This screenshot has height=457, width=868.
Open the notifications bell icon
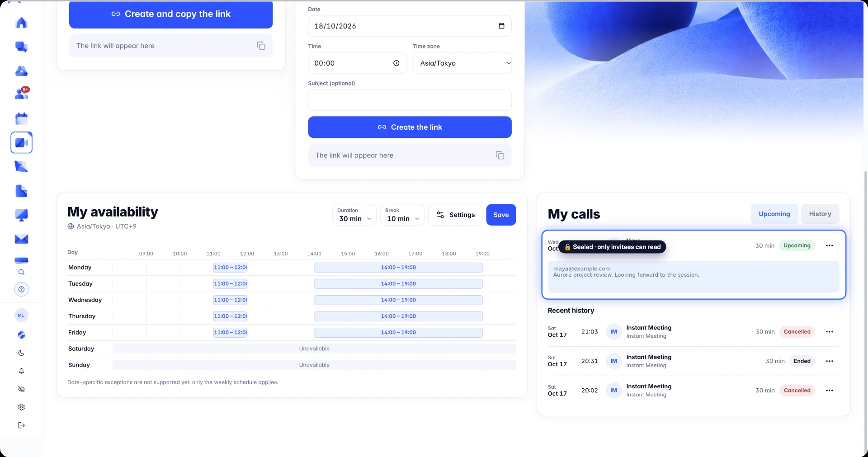21,371
